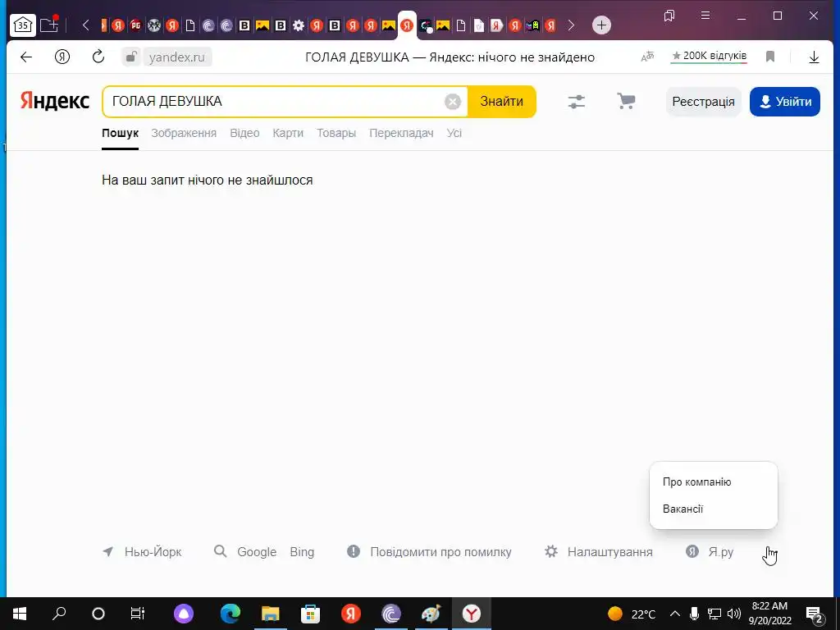
Task: Reload the current page
Action: 98,57
